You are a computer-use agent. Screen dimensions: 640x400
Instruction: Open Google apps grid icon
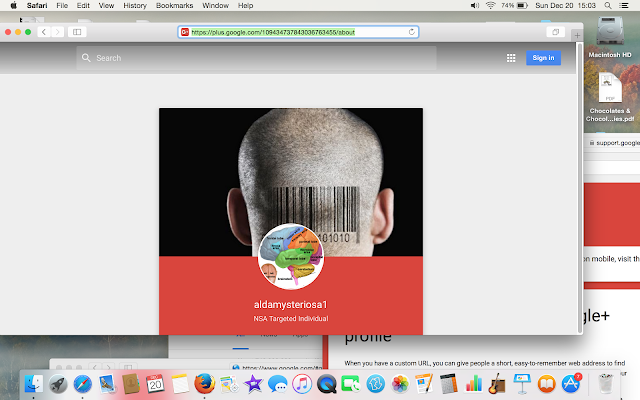(511, 58)
